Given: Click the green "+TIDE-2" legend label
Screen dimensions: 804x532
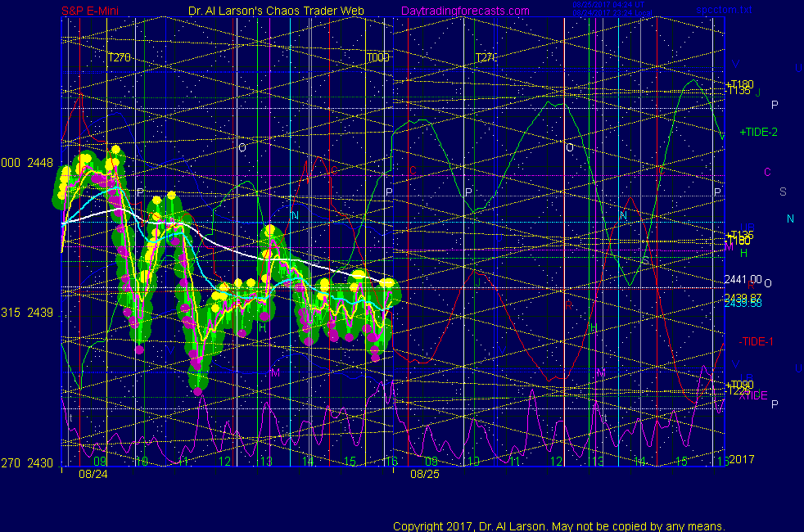Looking at the screenshot, I should (x=758, y=133).
